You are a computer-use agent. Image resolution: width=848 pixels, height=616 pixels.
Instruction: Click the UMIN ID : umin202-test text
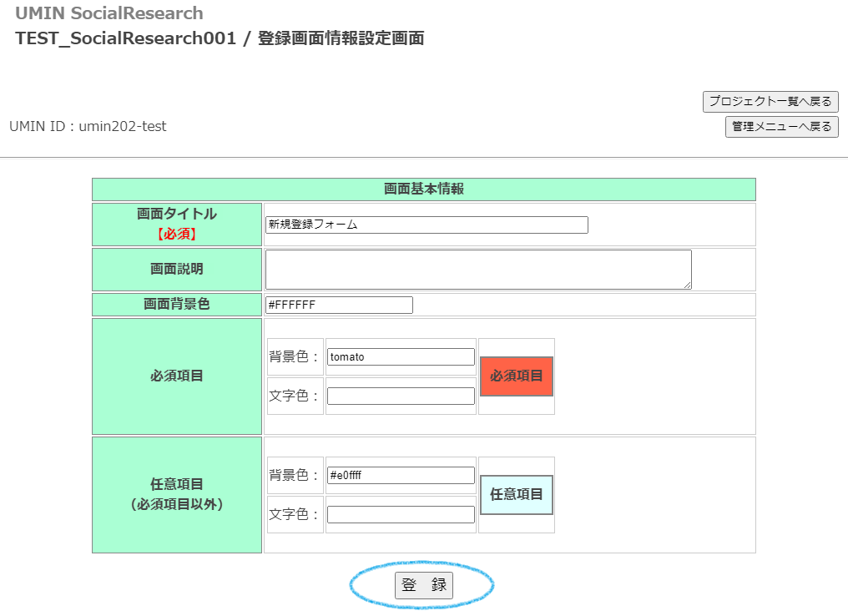point(88,127)
